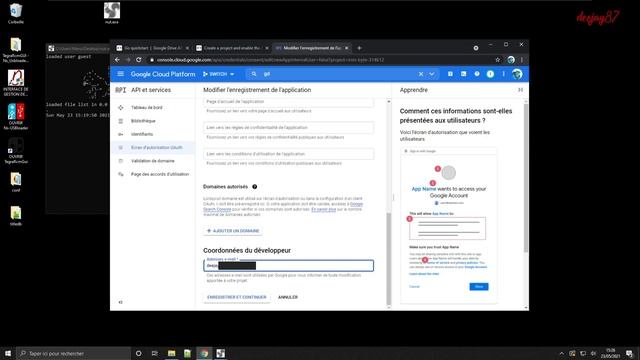Image resolution: width=640 pixels, height=360 pixels.
Task: Click the confidentiality rules link field
Action: click(x=288, y=127)
